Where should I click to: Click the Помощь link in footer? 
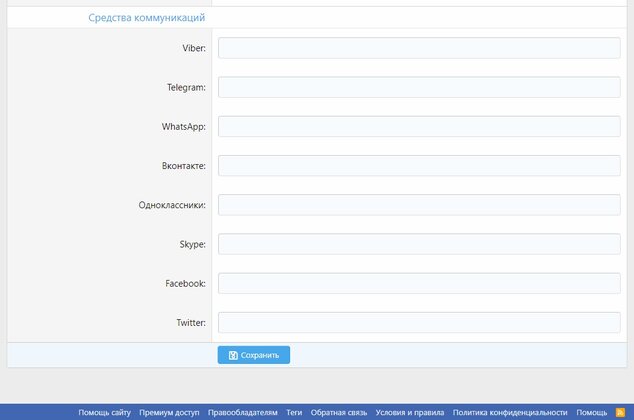point(592,412)
